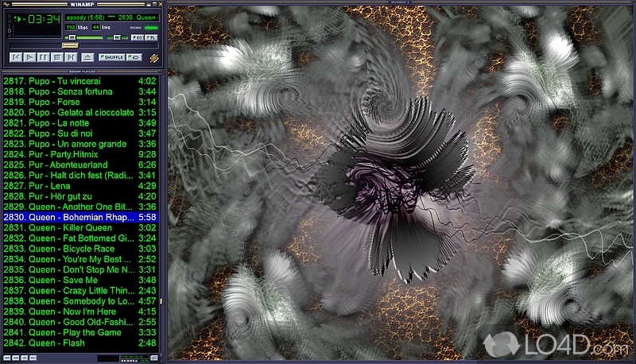Open file info I letter in the clutterbar
Viewport: 636px width, 364px height.
pyautogui.click(x=10, y=25)
